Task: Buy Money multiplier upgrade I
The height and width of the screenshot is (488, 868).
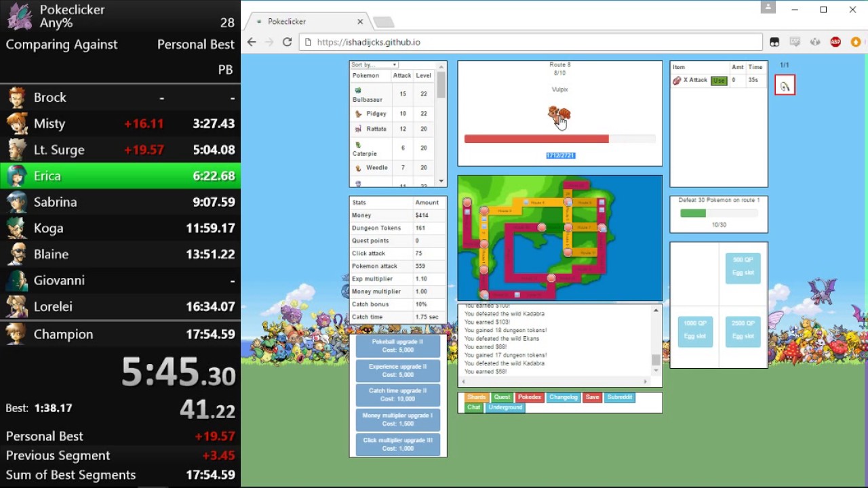Action: [x=398, y=420]
